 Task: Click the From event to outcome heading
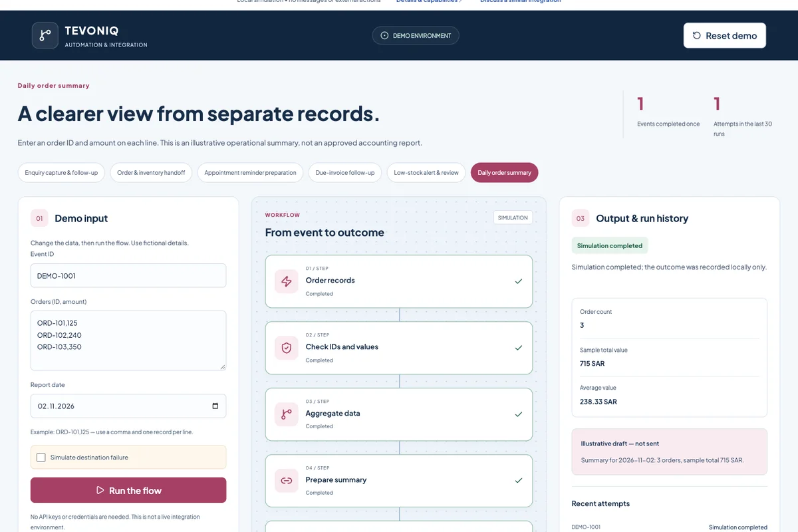[x=325, y=233]
